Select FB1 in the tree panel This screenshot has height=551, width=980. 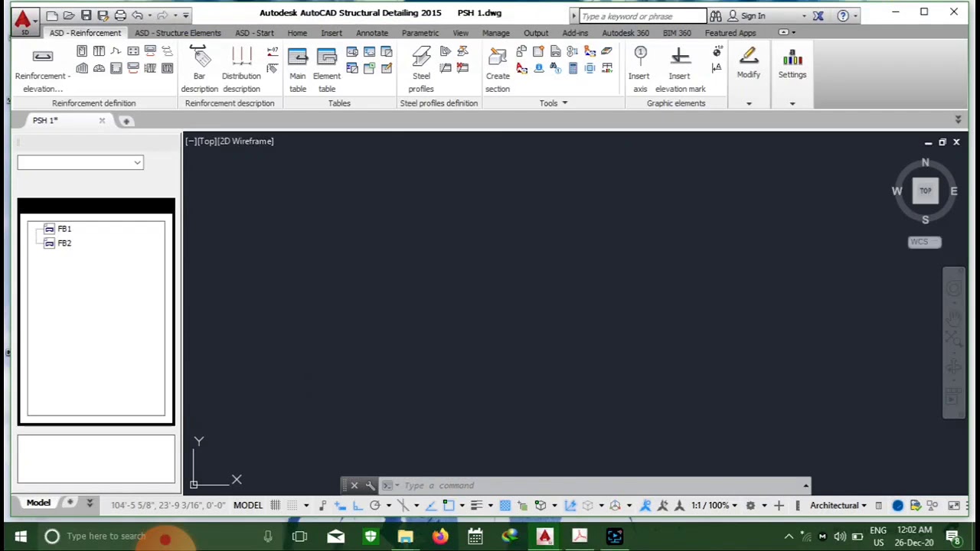[64, 229]
